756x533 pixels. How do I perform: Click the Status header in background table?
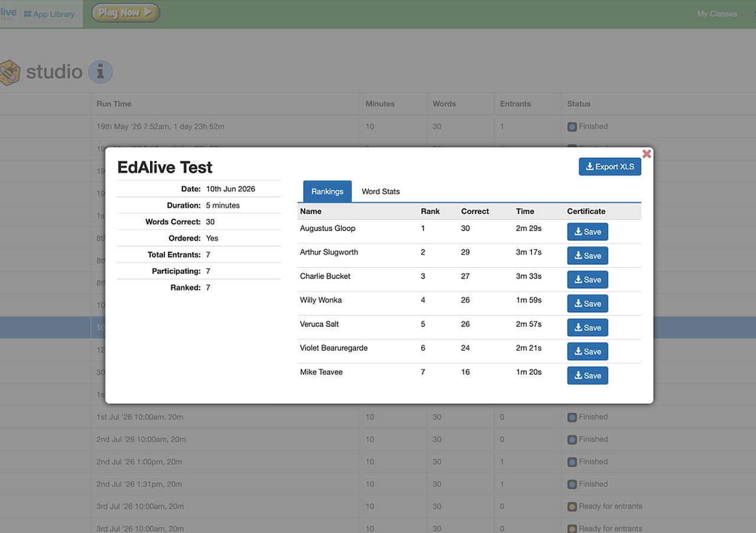point(579,104)
